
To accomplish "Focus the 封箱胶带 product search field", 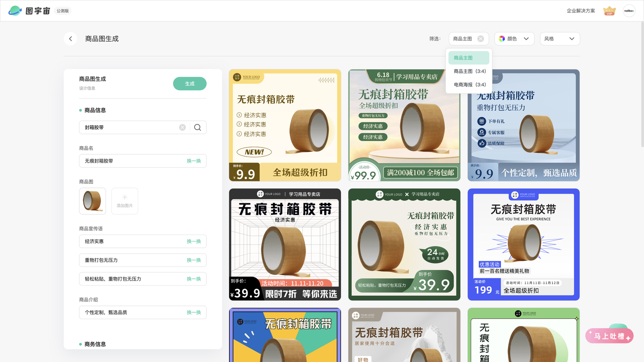I will [x=143, y=127].
